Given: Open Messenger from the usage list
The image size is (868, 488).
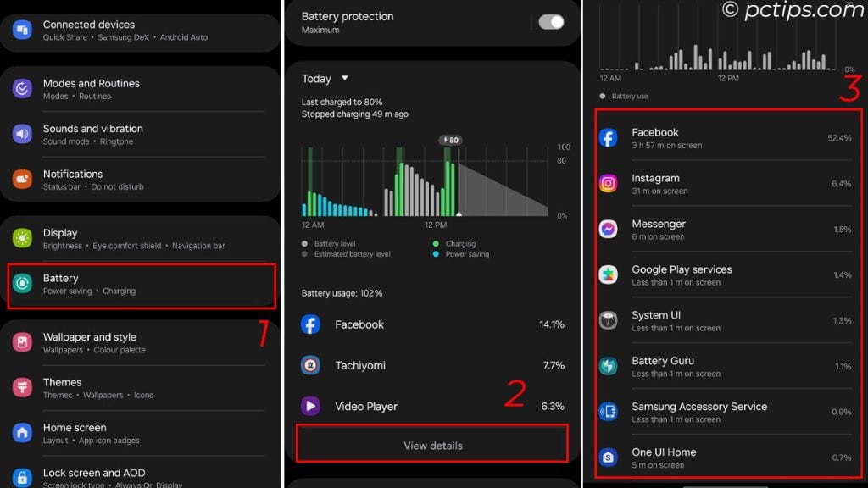Looking at the screenshot, I should 608,229.
